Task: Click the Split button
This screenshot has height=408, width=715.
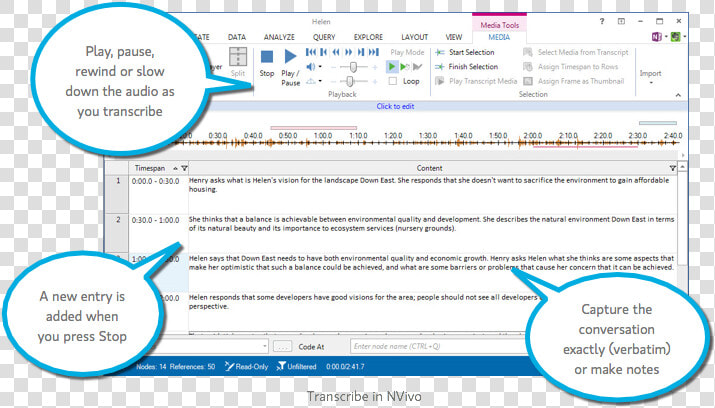Action: coord(238,62)
